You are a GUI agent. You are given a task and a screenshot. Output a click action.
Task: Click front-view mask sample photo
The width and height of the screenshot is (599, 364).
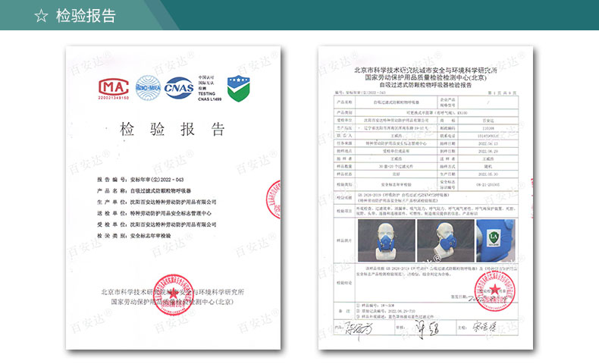coord(387,240)
